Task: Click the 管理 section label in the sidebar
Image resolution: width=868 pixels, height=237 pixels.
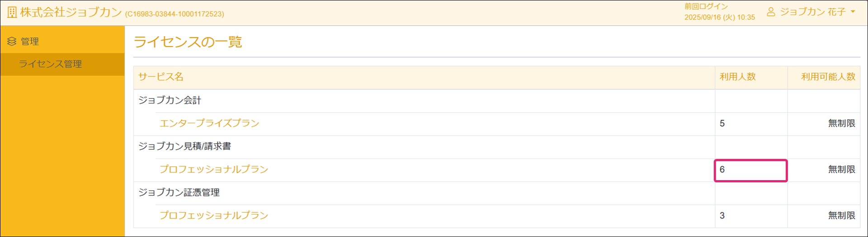Action: (x=30, y=42)
